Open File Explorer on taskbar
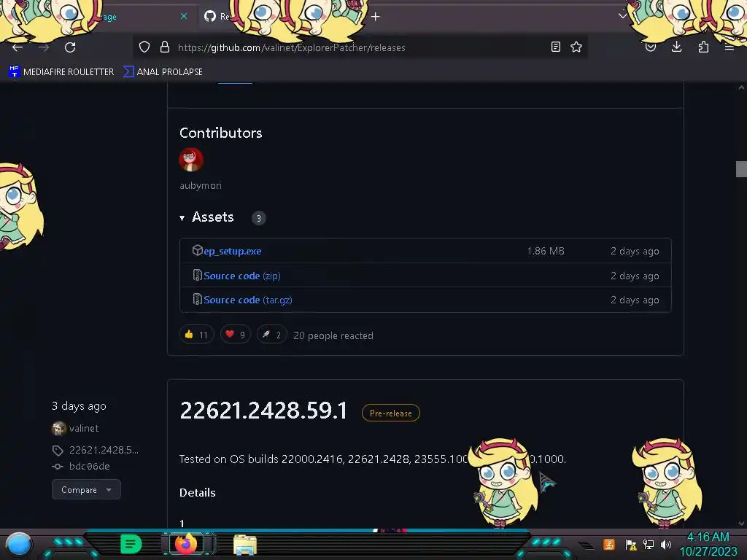 click(x=245, y=545)
